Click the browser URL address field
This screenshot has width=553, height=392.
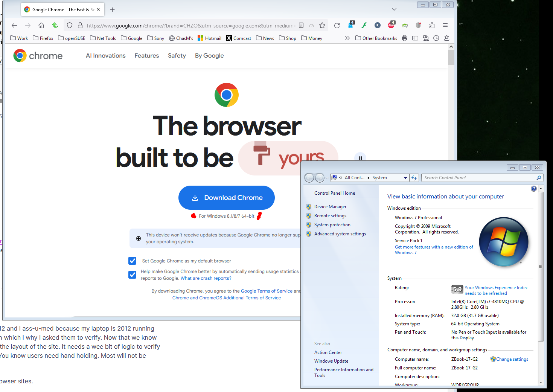[190, 26]
